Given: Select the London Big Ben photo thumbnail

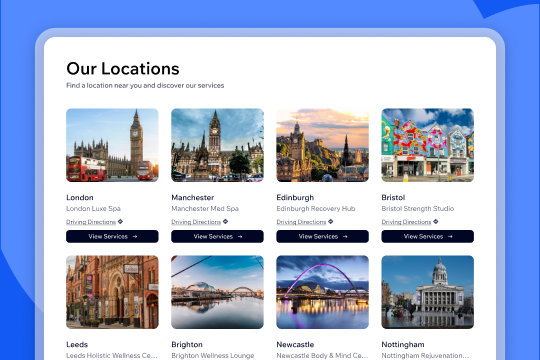Looking at the screenshot, I should 112,145.
